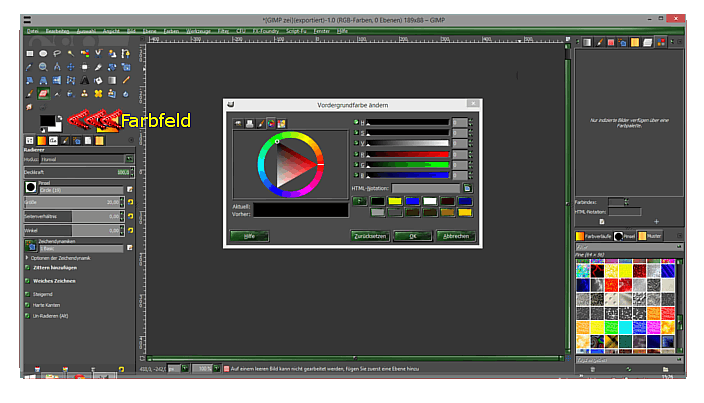Toggle the Harte Kanten checkbox
This screenshot has height=403, width=704.
(x=27, y=305)
